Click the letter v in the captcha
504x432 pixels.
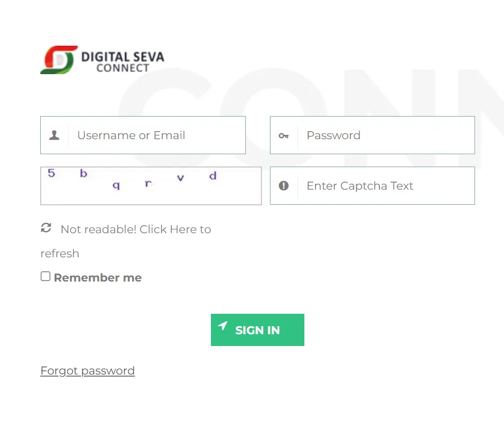(181, 178)
